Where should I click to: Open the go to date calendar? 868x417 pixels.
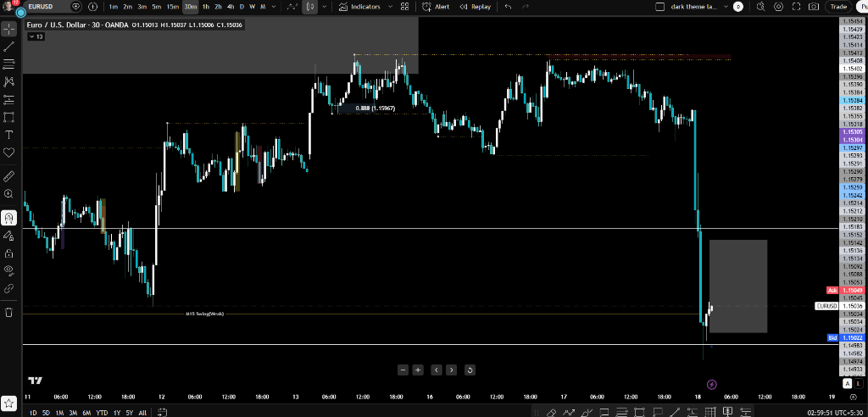point(162,413)
